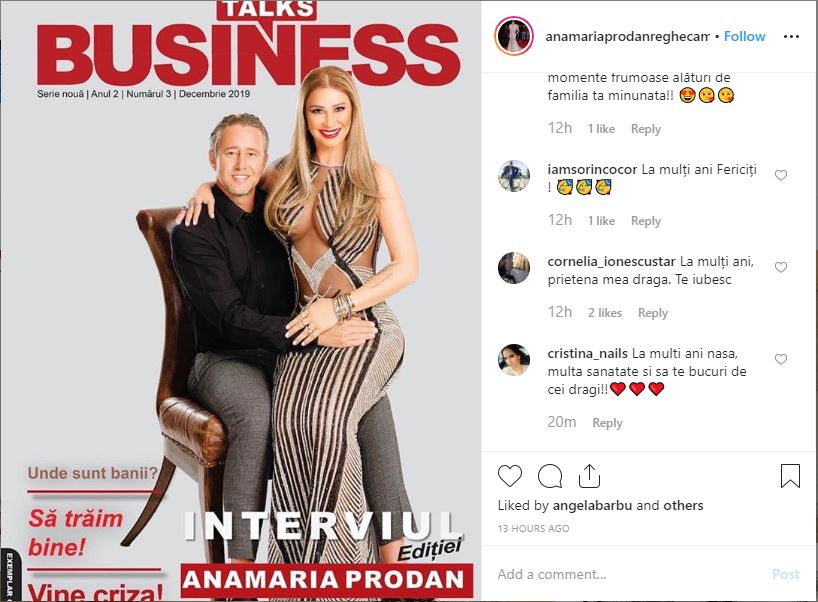The image size is (818, 602).
Task: Submit comment with Post button
Action: [786, 574]
